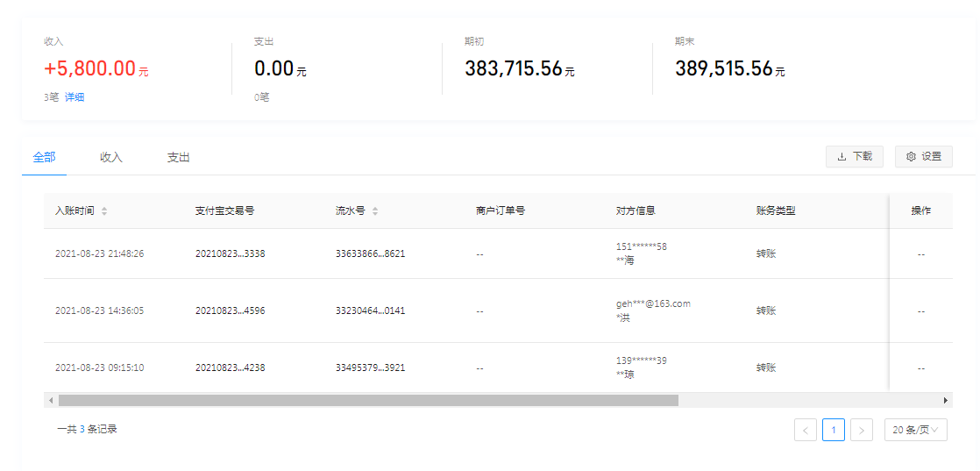Open the 详细 link under income

75,97
